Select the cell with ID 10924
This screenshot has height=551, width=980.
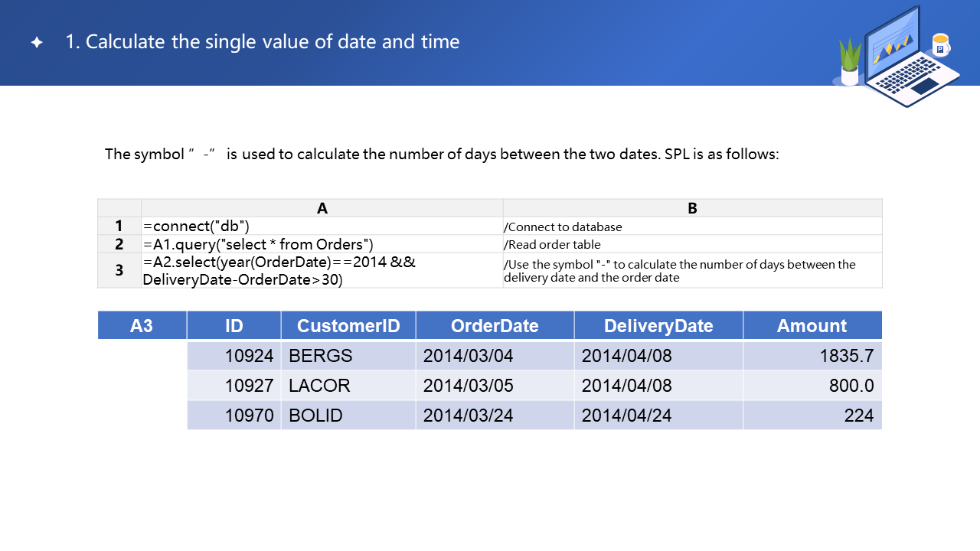coord(234,356)
